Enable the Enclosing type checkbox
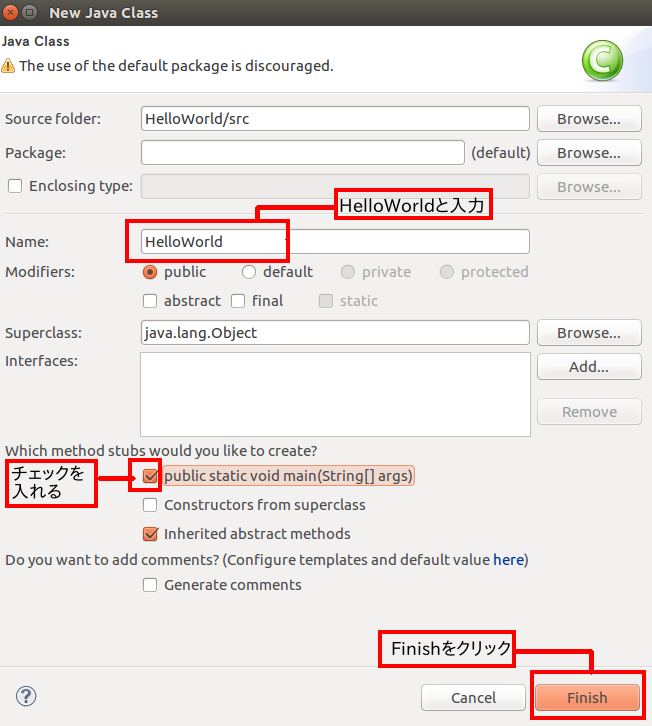This screenshot has width=652, height=726. coord(15,186)
